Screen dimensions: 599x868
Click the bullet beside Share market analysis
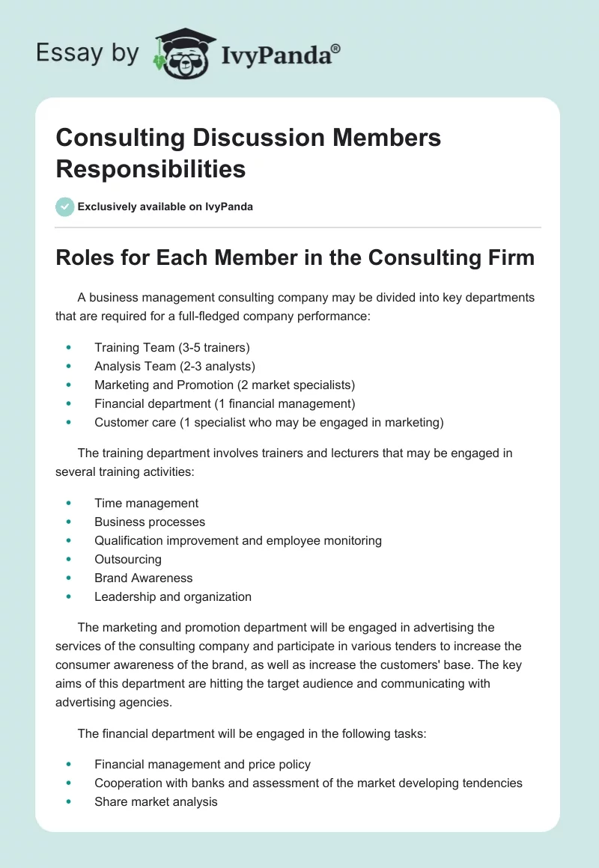pyautogui.click(x=68, y=801)
